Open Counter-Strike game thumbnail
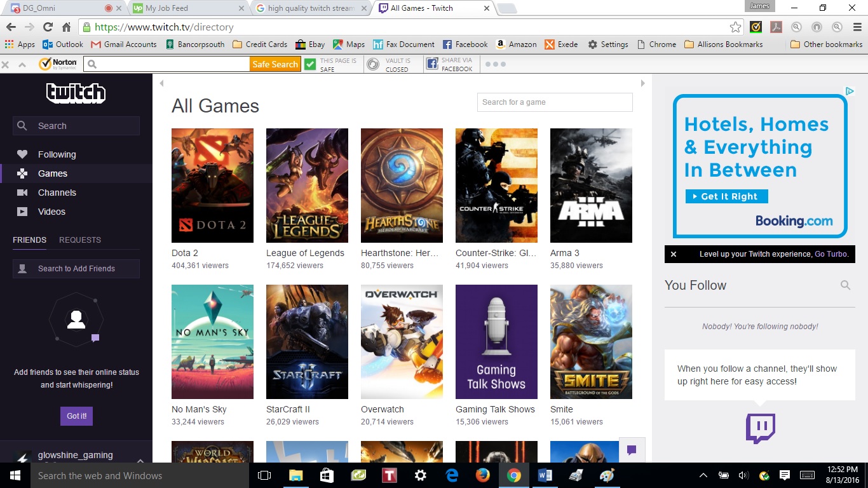The height and width of the screenshot is (488, 868). (496, 186)
